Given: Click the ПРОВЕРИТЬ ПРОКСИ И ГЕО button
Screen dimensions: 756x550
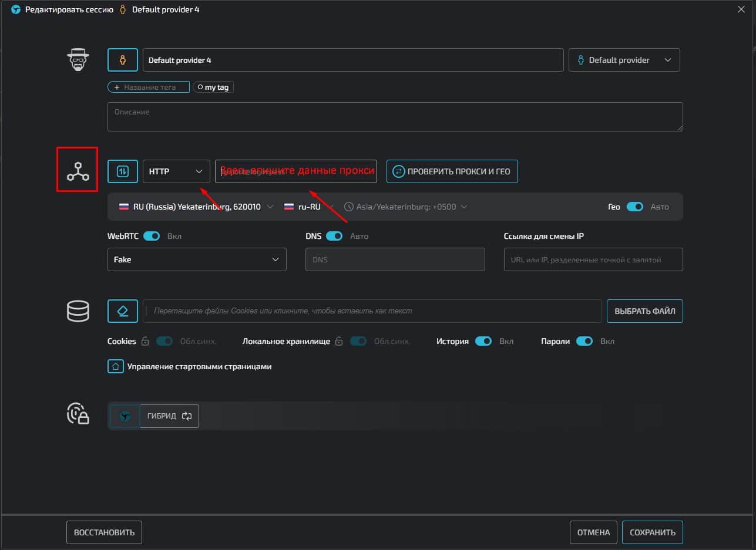Looking at the screenshot, I should tap(452, 171).
